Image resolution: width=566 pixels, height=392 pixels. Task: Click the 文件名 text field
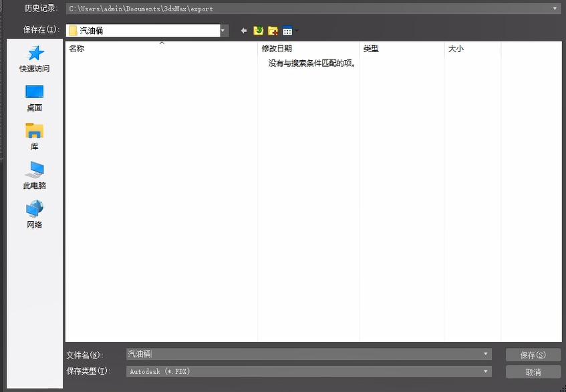304,354
